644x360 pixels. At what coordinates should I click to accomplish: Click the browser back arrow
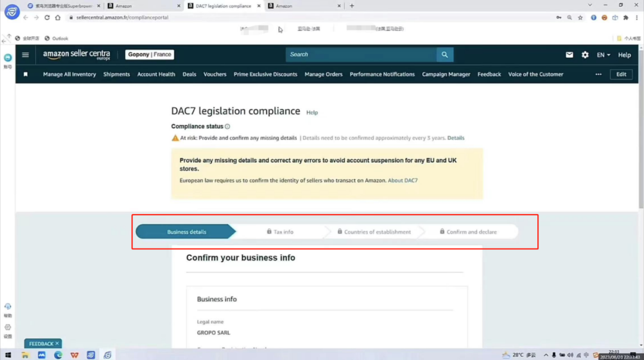26,18
